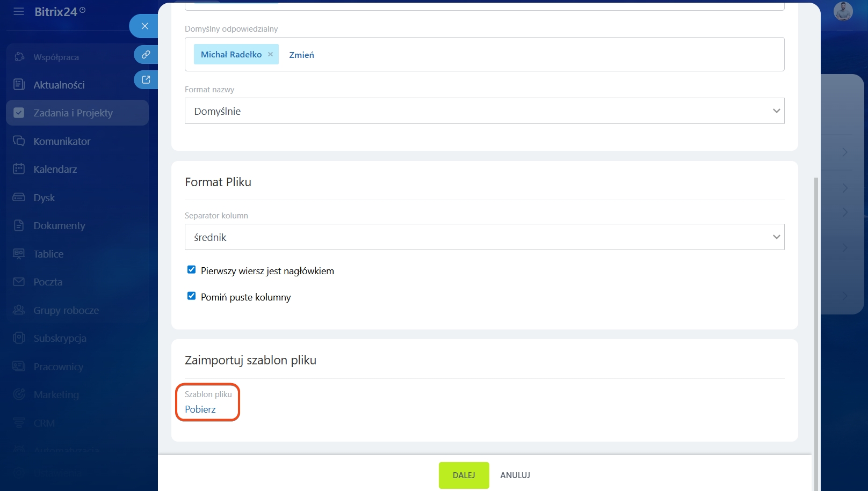This screenshot has width=868, height=491.
Task: Open Subskrypcja from the sidebar
Action: (60, 338)
